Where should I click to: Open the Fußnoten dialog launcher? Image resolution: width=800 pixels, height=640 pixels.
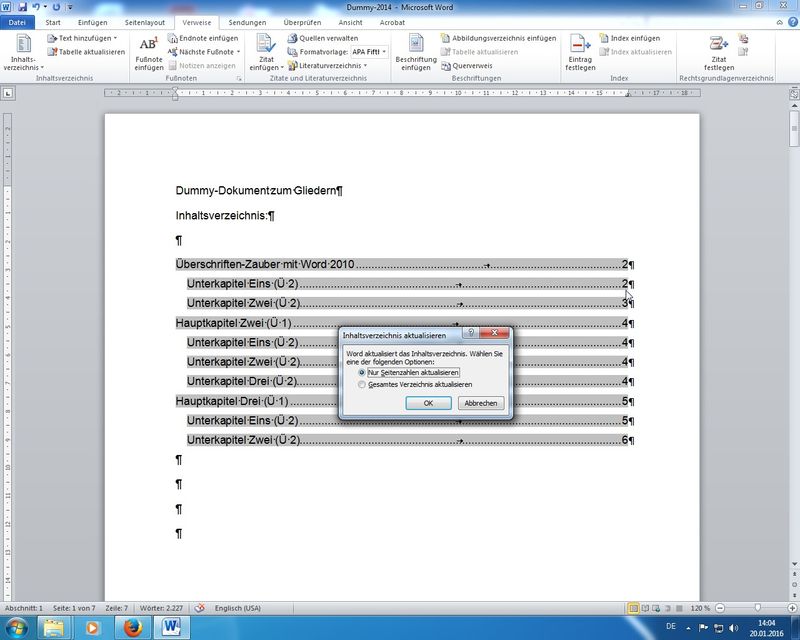(x=239, y=79)
